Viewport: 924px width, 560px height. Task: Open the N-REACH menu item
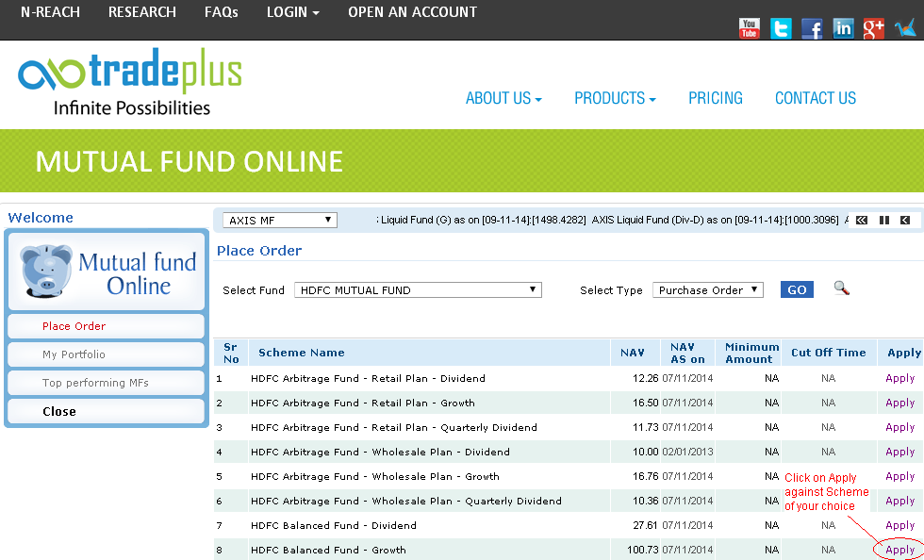[50, 12]
